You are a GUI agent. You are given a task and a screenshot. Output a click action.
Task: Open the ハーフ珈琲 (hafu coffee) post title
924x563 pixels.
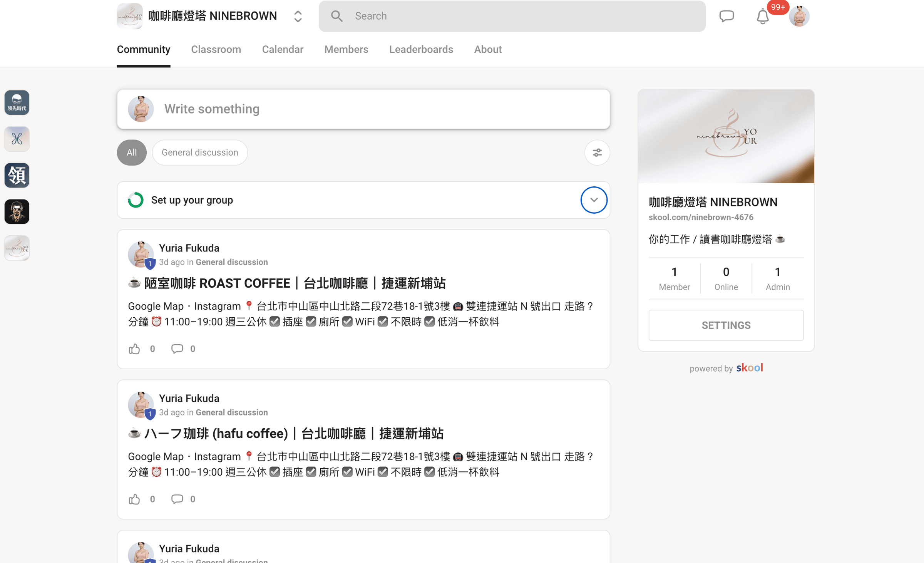point(286,434)
